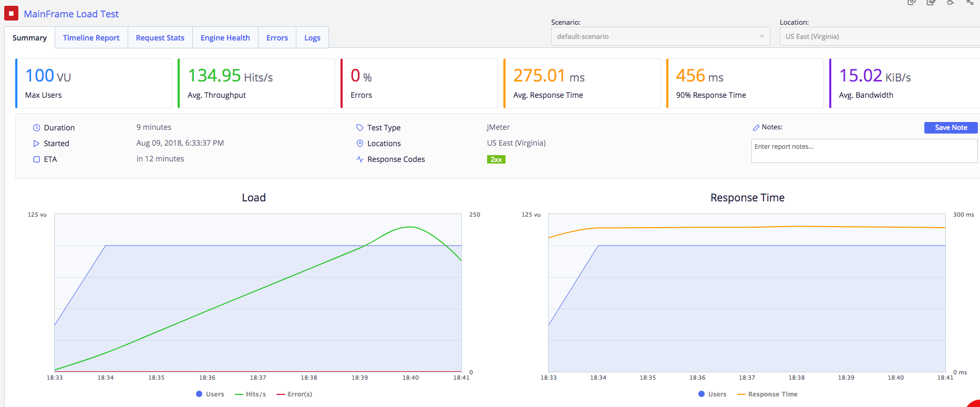
Task: Open the Timeline Report tab
Action: coord(91,38)
